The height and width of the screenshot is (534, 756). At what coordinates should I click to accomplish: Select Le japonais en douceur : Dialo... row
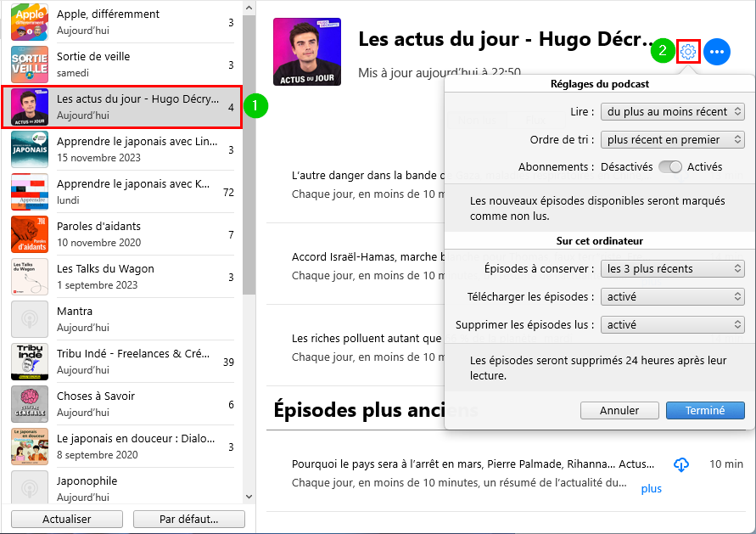[x=122, y=447]
